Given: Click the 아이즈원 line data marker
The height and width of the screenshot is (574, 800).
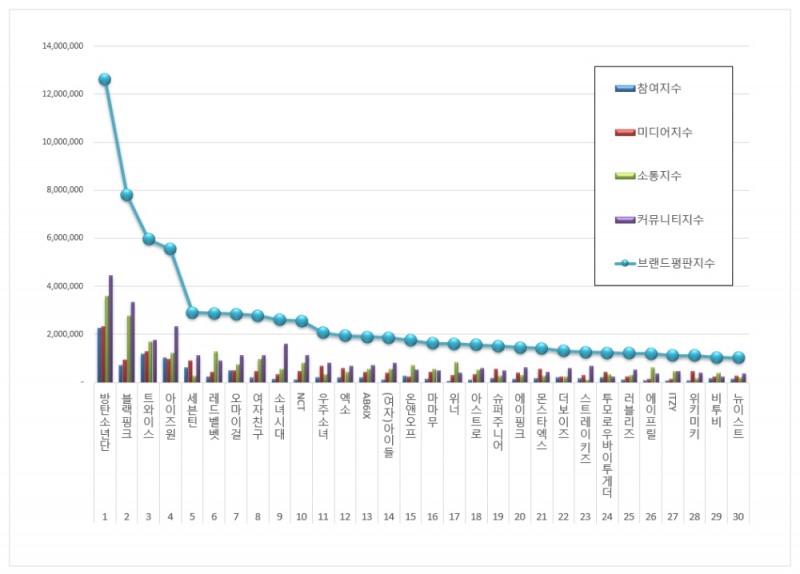Looking at the screenshot, I should (x=170, y=249).
